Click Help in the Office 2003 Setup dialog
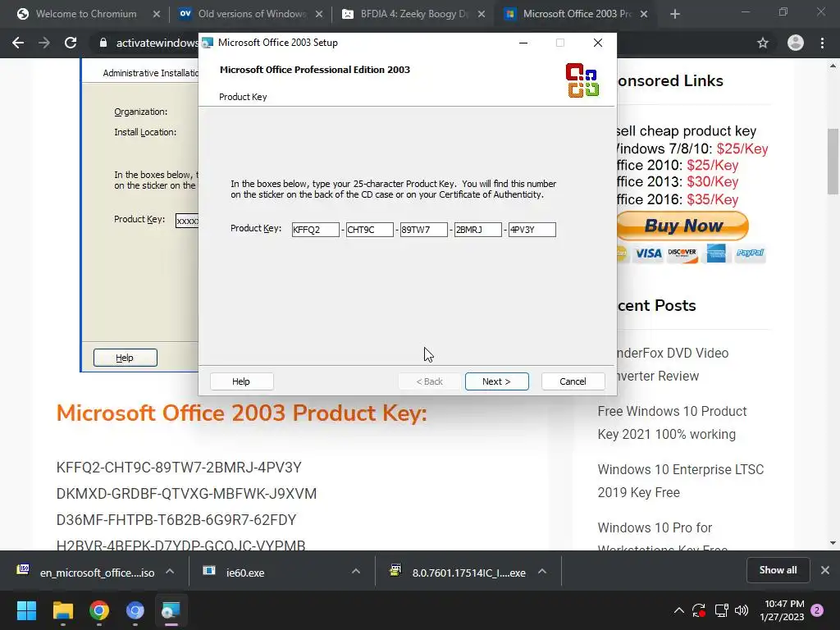840x630 pixels. [x=241, y=381]
